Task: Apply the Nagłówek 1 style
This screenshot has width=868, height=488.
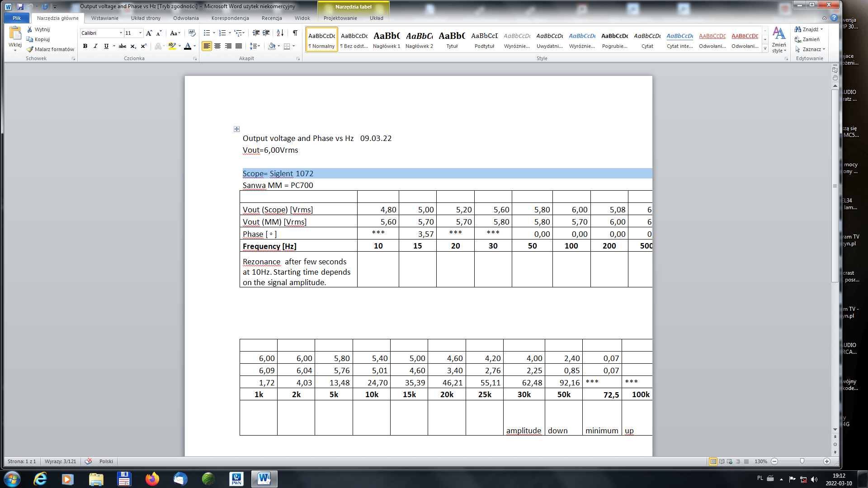Action: tap(387, 40)
